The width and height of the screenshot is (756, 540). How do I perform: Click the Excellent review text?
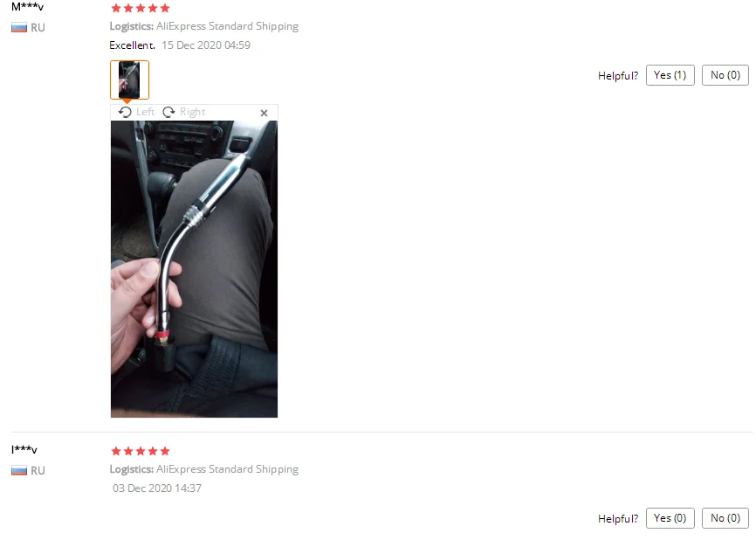click(x=132, y=45)
